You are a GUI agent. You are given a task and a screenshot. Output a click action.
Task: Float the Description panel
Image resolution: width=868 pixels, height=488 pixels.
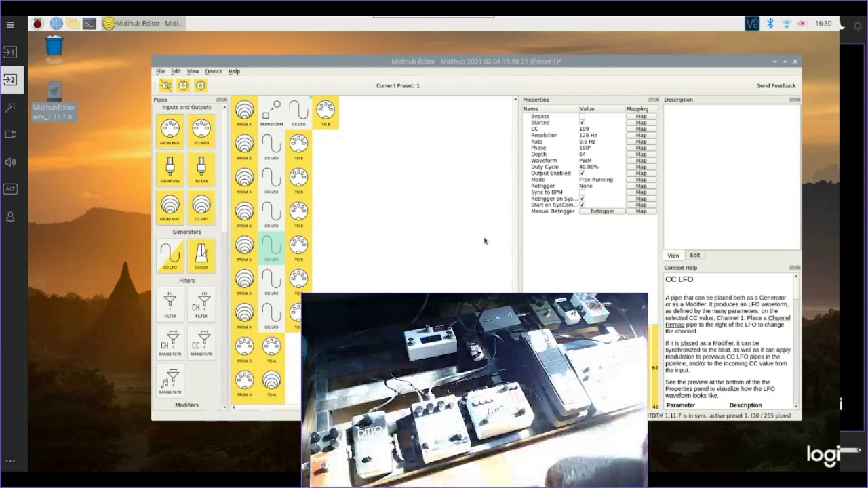click(792, 100)
